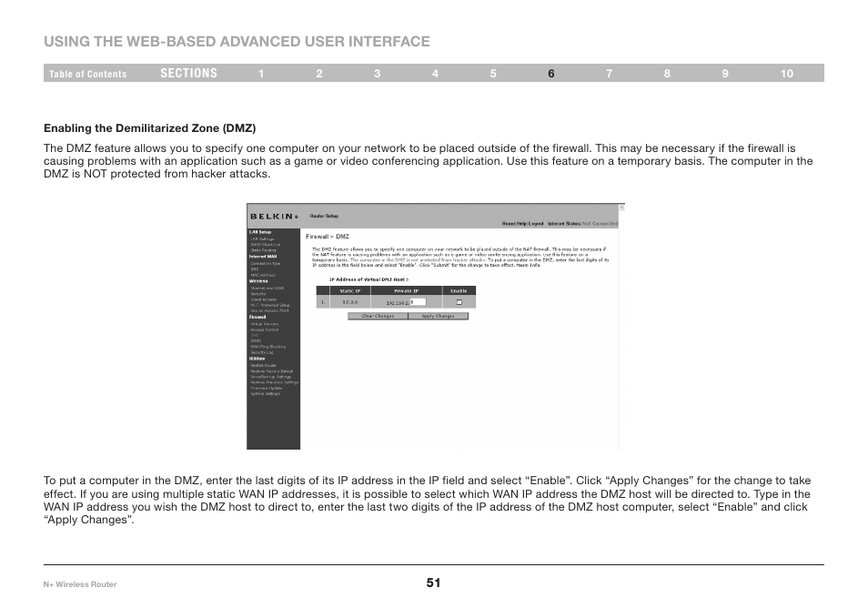Click the embedded page scrollbar up arrow

[621, 208]
